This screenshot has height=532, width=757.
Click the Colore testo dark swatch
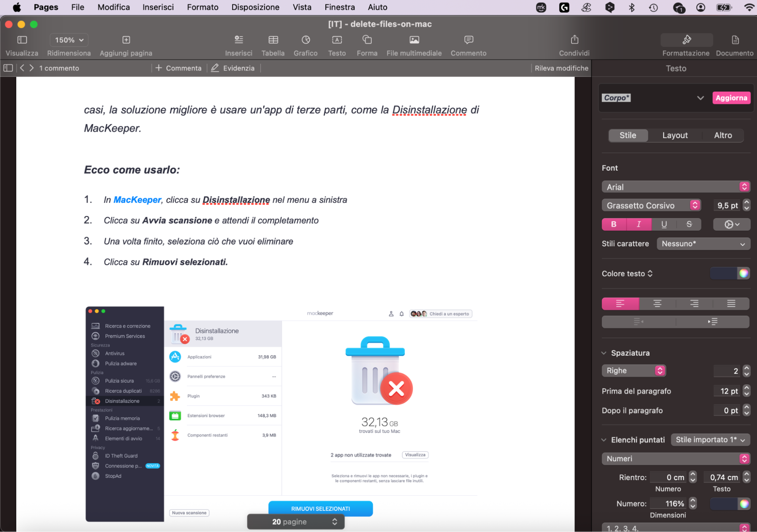pos(724,274)
